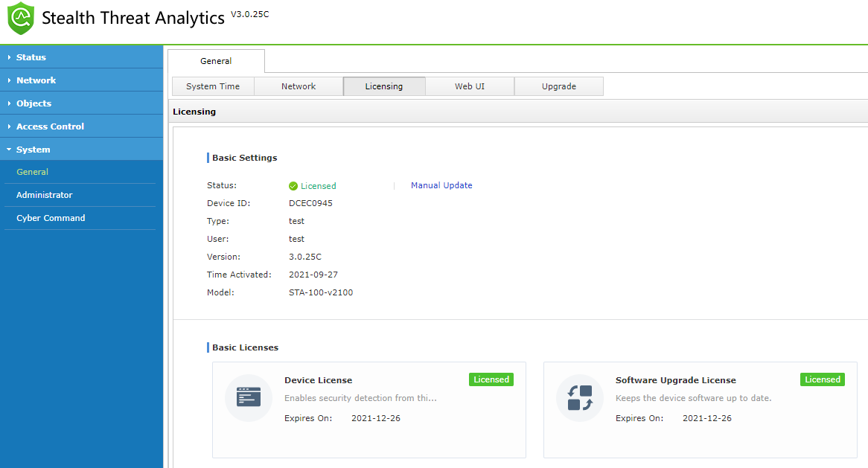868x468 pixels.
Task: Click the Software Upgrade License description text
Action: pyautogui.click(x=694, y=398)
